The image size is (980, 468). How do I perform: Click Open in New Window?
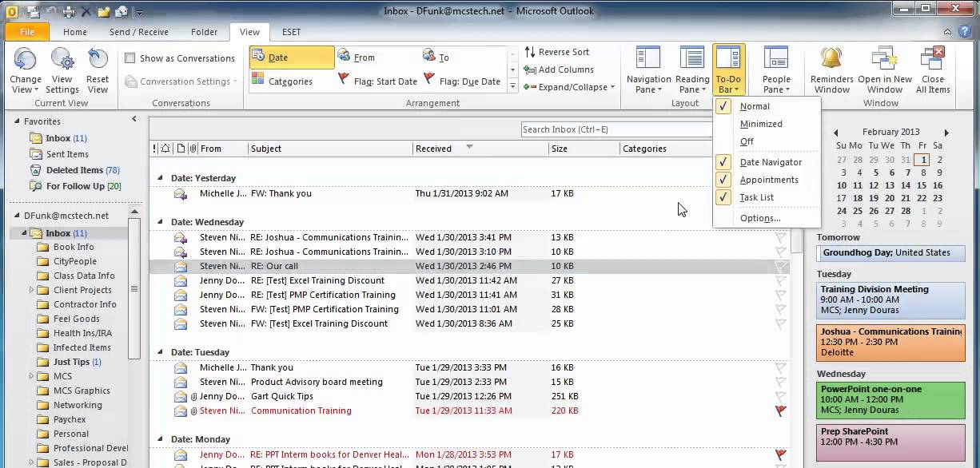(x=885, y=70)
